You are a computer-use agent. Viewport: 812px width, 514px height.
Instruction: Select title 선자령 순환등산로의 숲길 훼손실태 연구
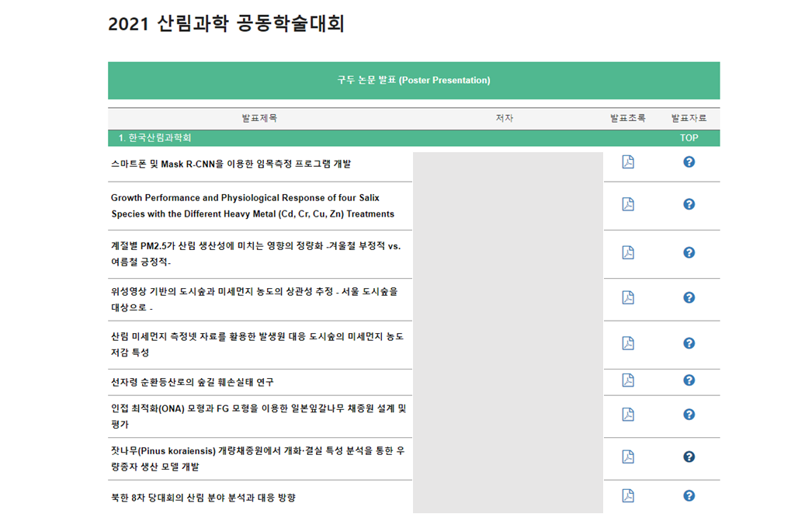click(192, 382)
